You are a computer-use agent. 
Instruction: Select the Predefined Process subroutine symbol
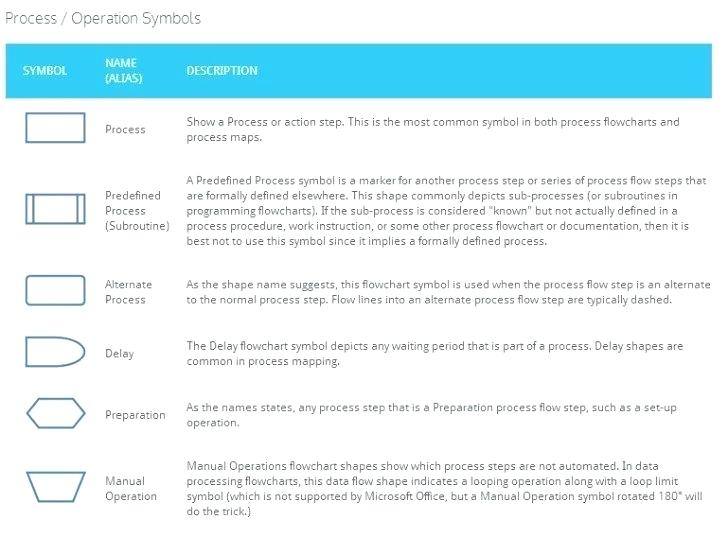click(x=54, y=209)
